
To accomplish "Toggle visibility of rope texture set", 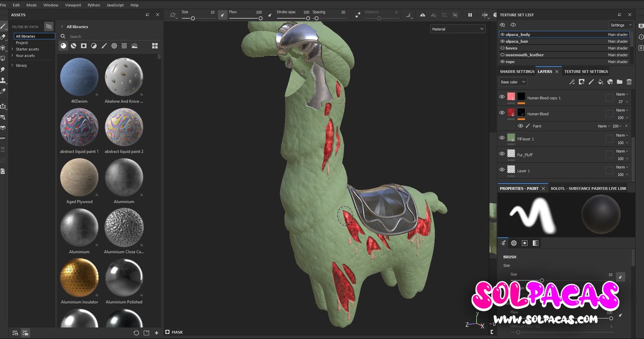I will coord(502,62).
